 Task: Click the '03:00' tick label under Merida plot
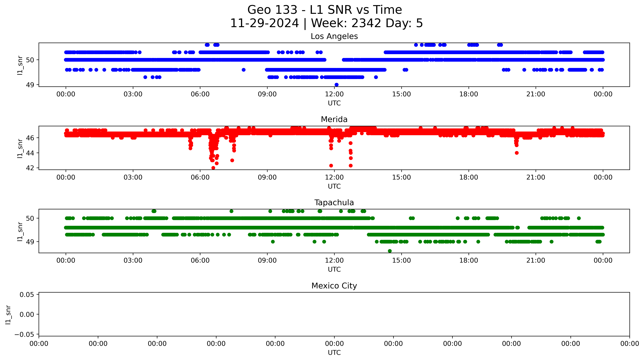coord(133,177)
